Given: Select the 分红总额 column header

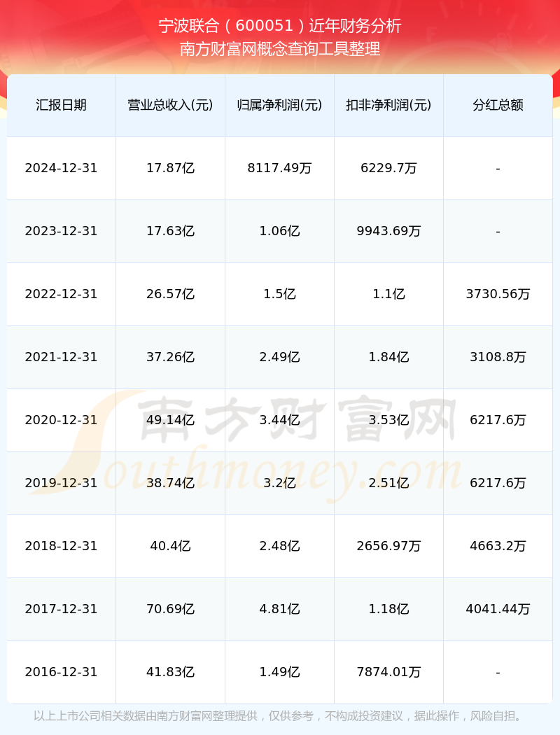Looking at the screenshot, I should point(498,105).
